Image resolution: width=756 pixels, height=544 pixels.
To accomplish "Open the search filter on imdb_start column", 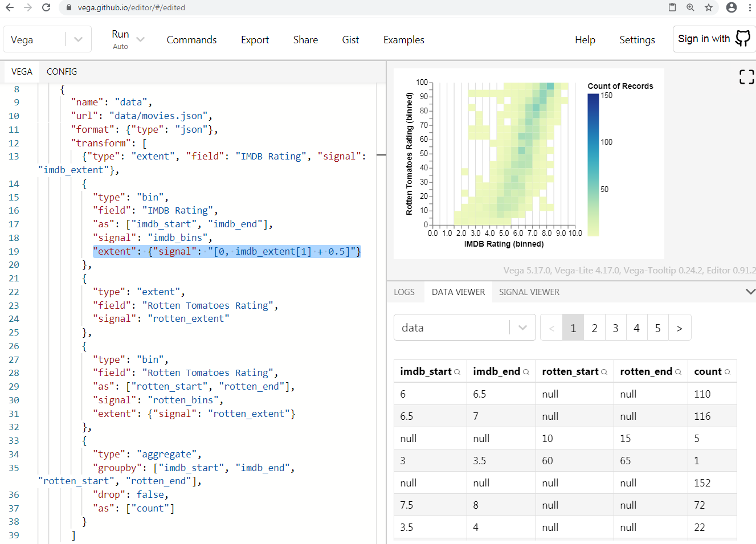I will click(x=456, y=371).
